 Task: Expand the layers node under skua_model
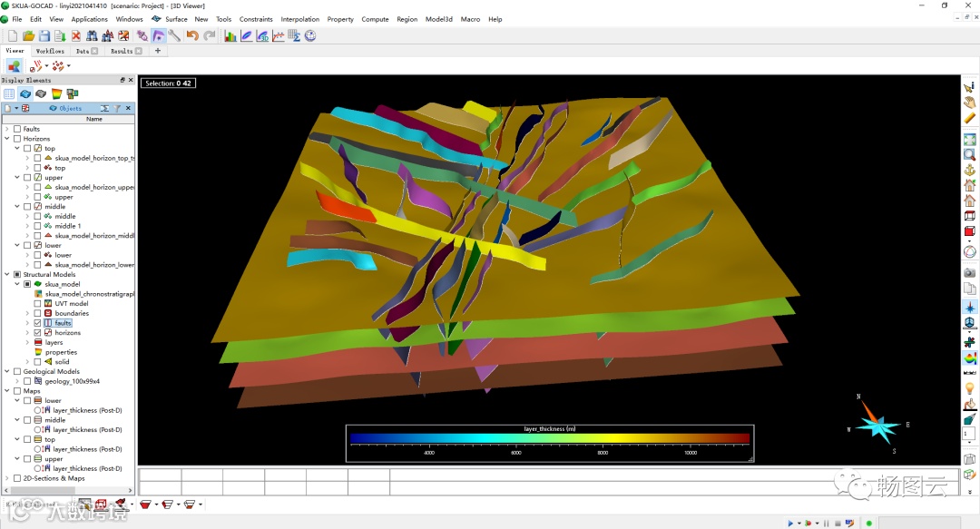click(x=27, y=342)
